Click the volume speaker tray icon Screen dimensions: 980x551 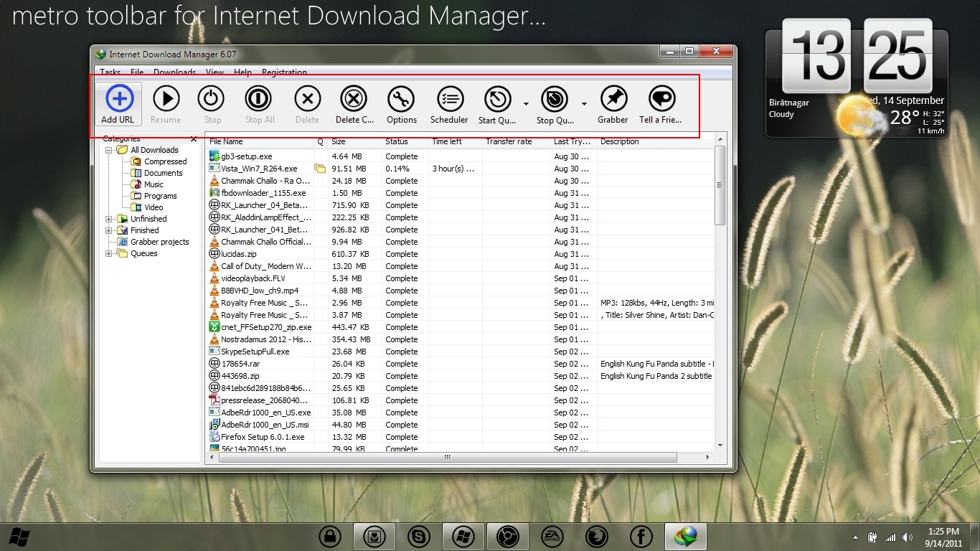point(908,537)
